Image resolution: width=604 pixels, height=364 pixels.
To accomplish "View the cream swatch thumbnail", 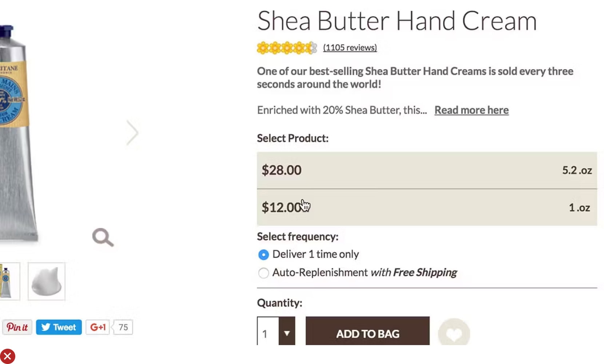I will click(x=47, y=281).
